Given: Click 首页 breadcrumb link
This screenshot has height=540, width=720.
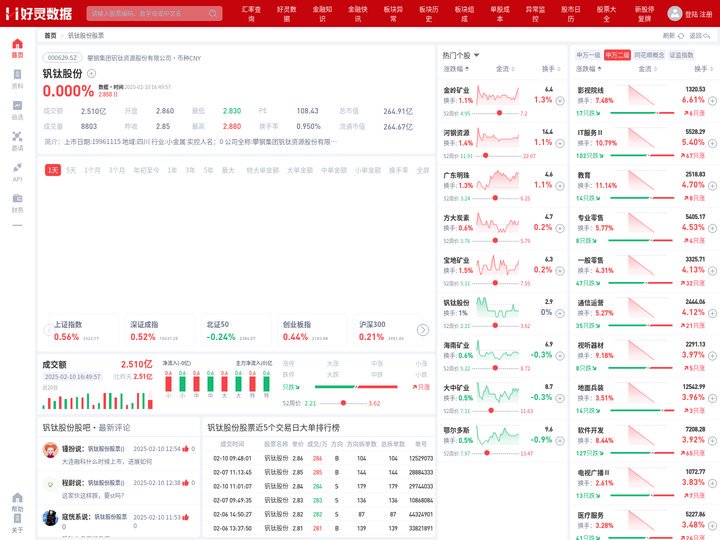Looking at the screenshot, I should (50, 35).
